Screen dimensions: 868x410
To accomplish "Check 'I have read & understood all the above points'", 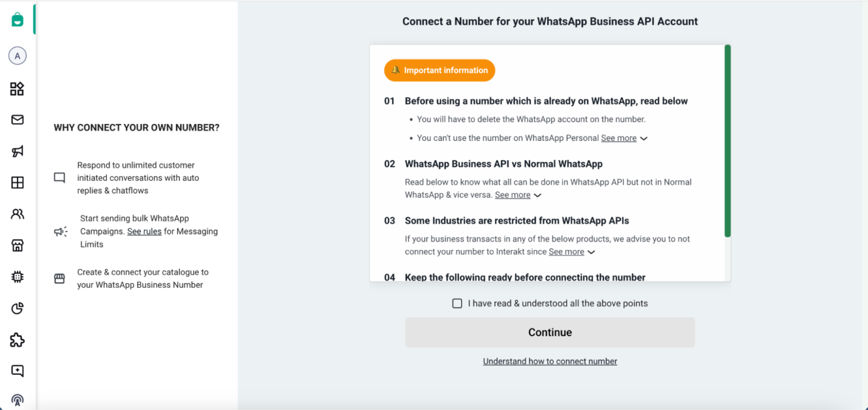I will pos(457,303).
